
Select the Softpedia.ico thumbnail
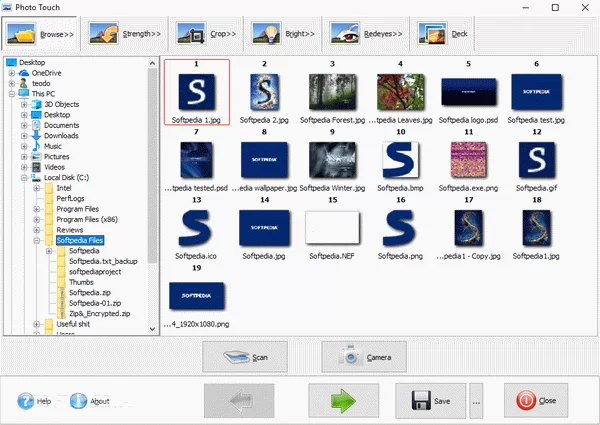(196, 228)
